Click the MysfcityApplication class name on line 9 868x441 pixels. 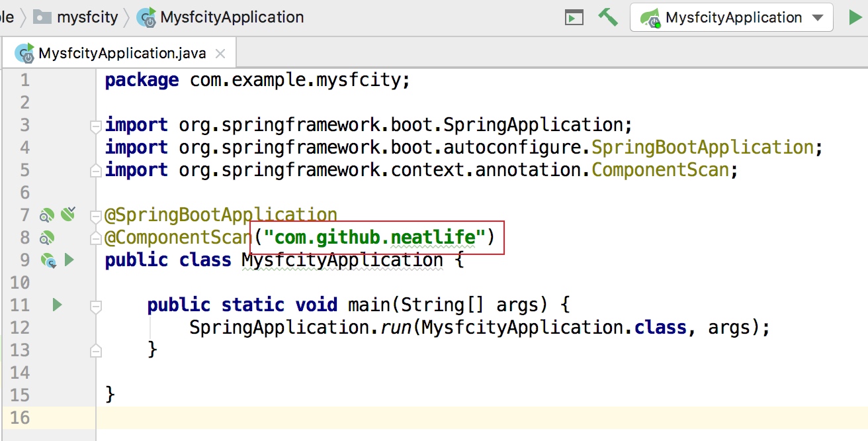coord(343,260)
